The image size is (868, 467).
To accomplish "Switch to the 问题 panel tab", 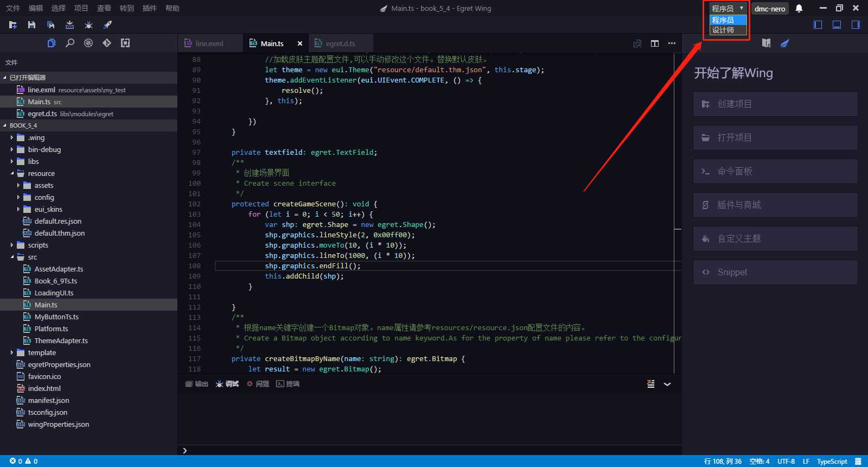I will point(258,384).
